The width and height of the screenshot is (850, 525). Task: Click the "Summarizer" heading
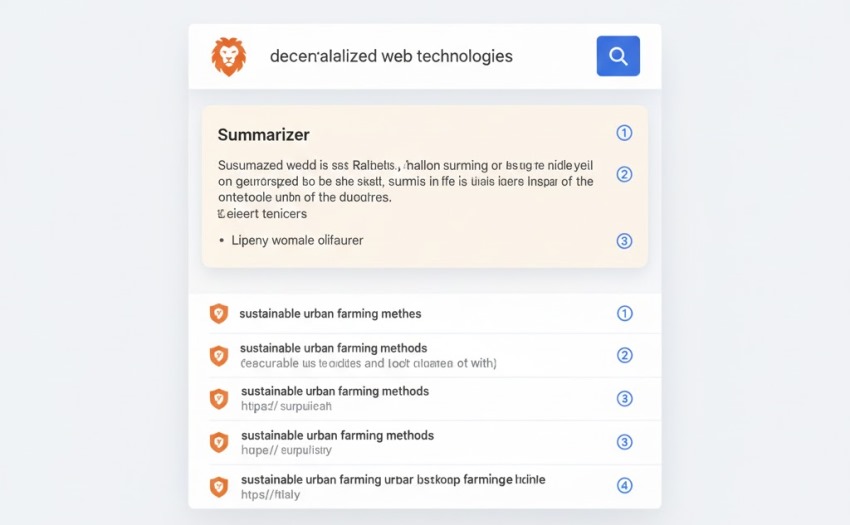pos(263,134)
